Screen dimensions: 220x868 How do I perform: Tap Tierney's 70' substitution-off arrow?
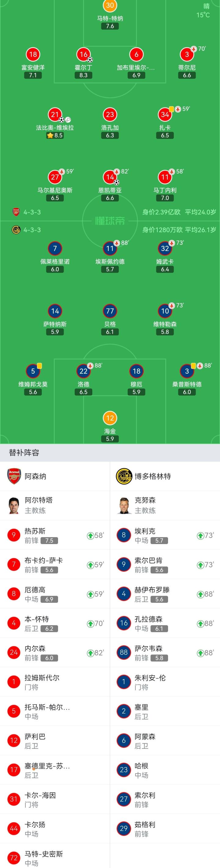(x=194, y=49)
